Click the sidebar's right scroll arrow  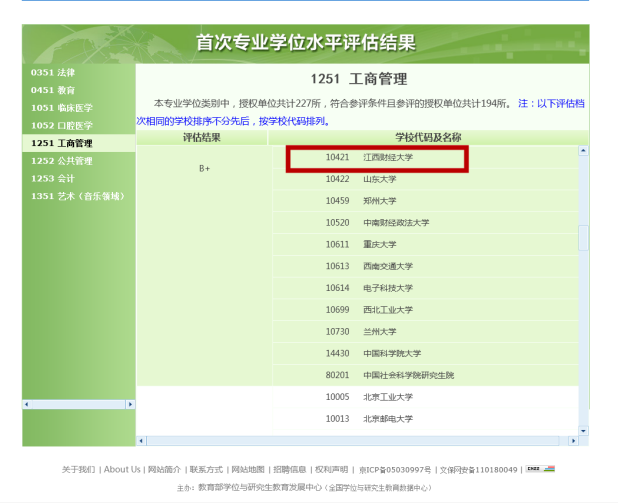click(x=130, y=405)
